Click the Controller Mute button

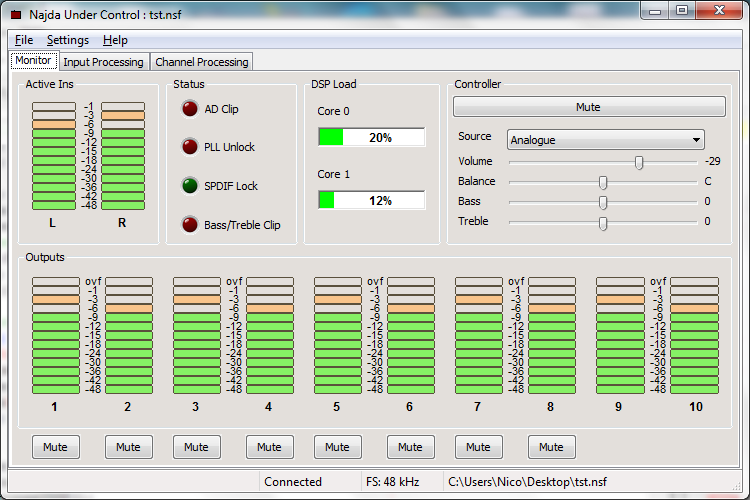589,107
